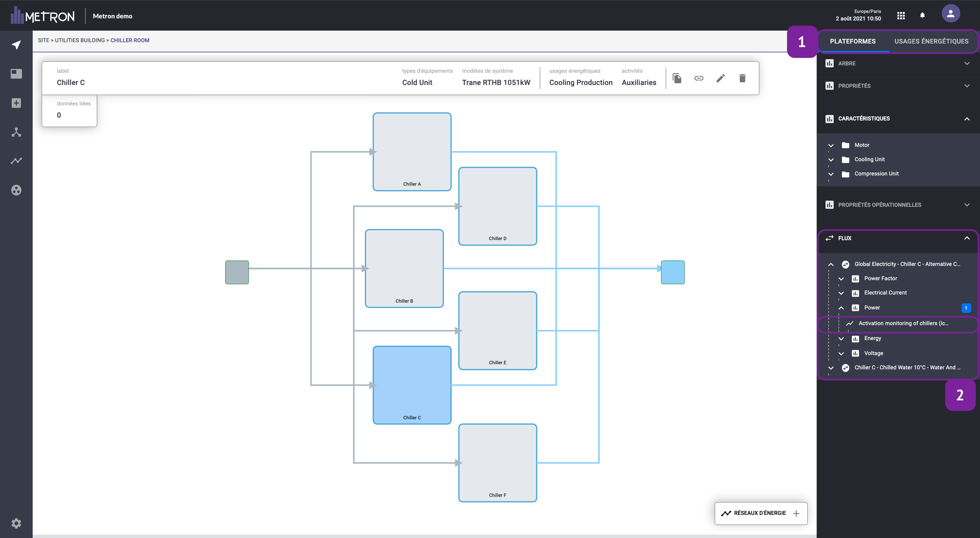The width and height of the screenshot is (980, 538).
Task: Open the apps grid menu
Action: 901,16
